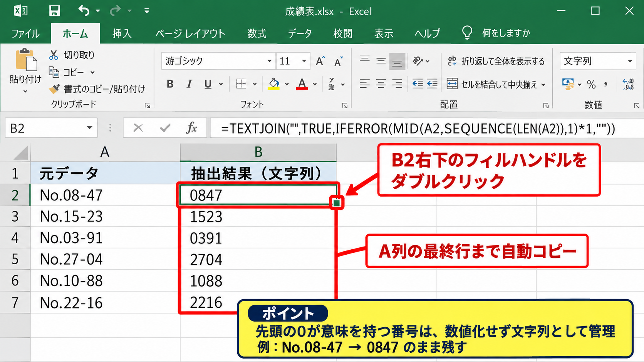
Task: Switch to the 挿入 tab
Action: 122,33
